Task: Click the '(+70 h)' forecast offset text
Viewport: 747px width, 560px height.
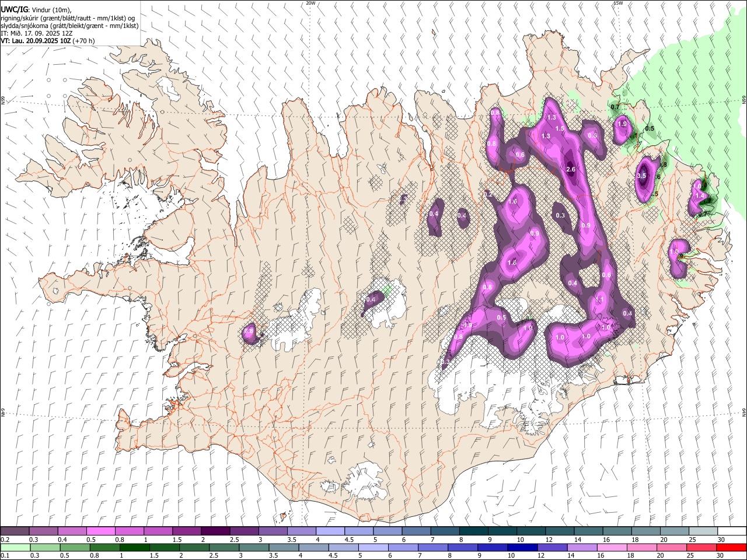Action: (84, 41)
